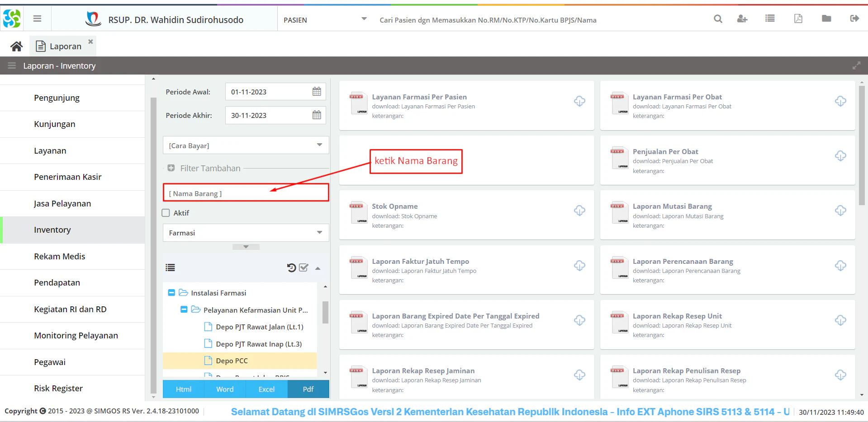Click the reset history icon above tree
Image resolution: width=868 pixels, height=422 pixels.
pos(291,268)
